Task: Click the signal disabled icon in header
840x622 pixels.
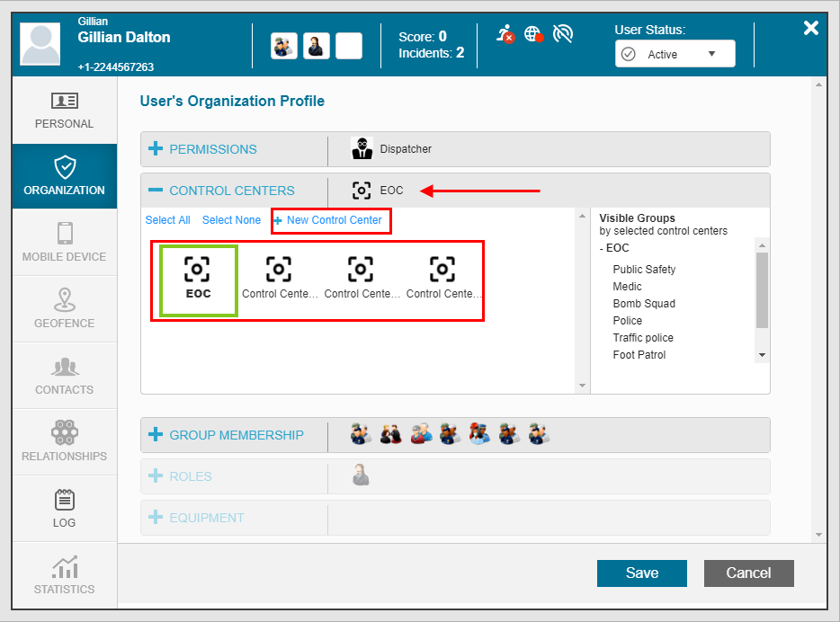Action: [x=563, y=34]
